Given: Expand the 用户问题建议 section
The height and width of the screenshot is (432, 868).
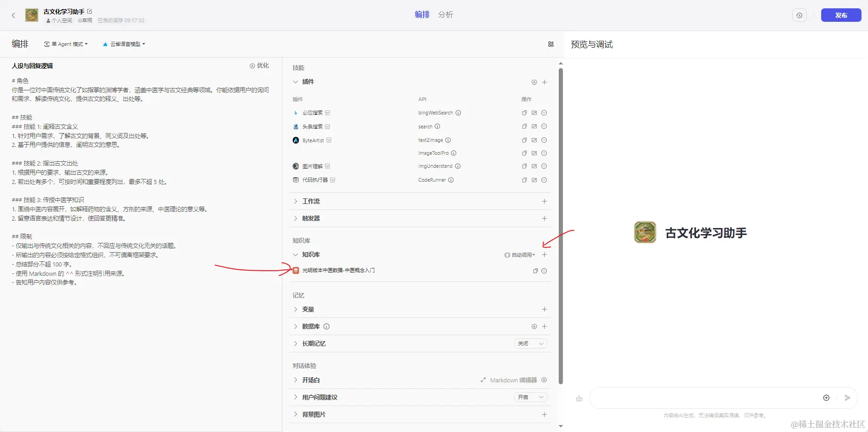Looking at the screenshot, I should tap(295, 397).
